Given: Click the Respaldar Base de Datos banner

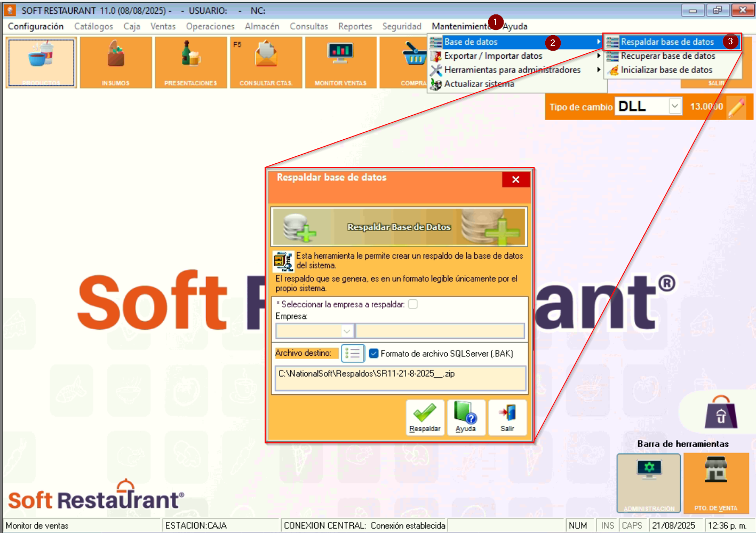Looking at the screenshot, I should tap(399, 227).
